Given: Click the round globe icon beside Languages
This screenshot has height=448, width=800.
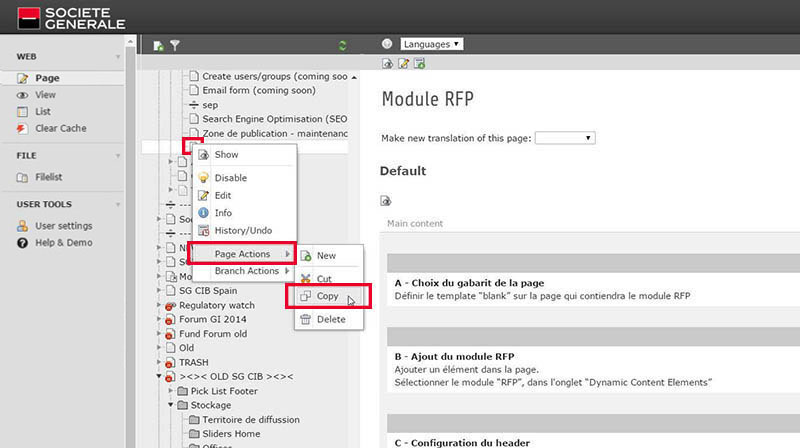Looking at the screenshot, I should pos(387,44).
